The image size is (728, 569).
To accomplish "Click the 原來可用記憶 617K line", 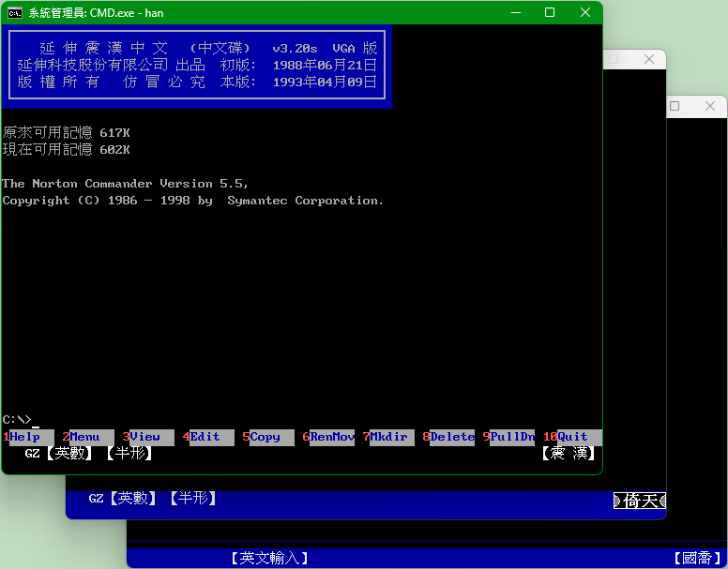I will coord(67,133).
